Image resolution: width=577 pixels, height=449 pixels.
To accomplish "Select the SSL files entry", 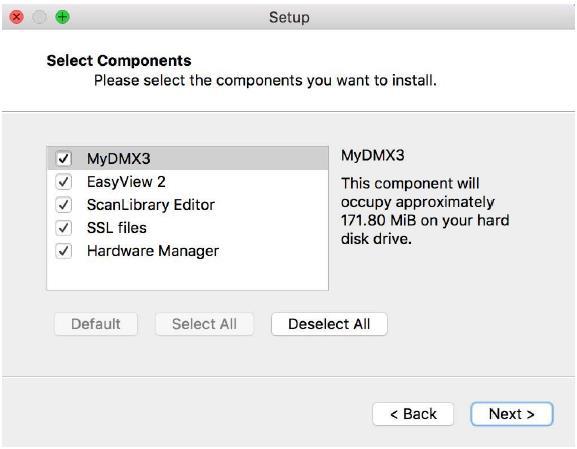I will [x=116, y=228].
